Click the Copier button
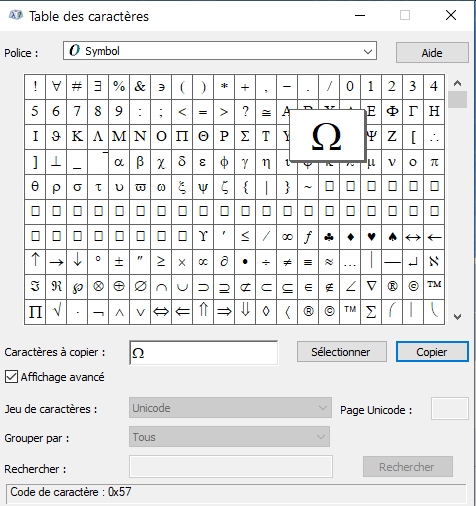Viewport: 476px width, 506px height. click(432, 352)
